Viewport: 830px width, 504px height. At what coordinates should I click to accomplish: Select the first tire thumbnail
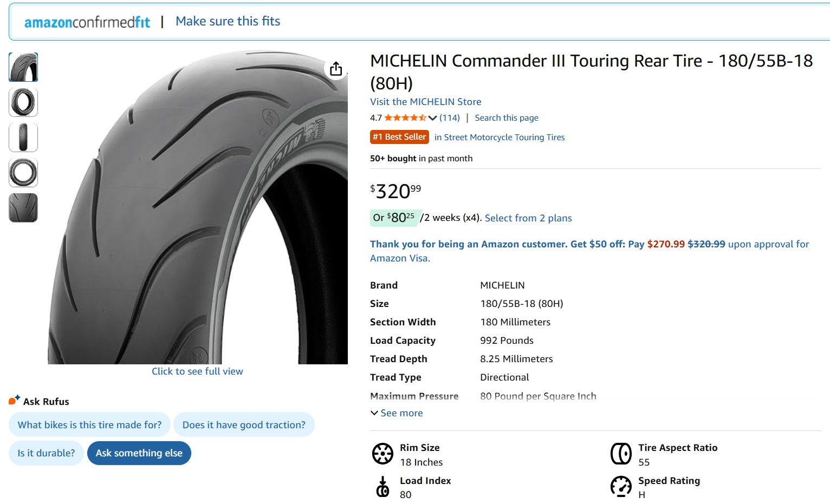[23, 67]
